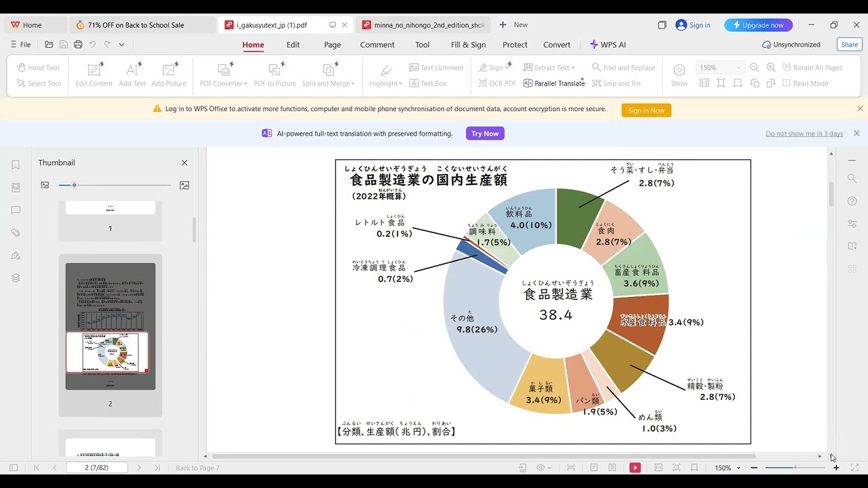Click Add Picture tool
This screenshot has height=488, width=868.
pyautogui.click(x=169, y=75)
